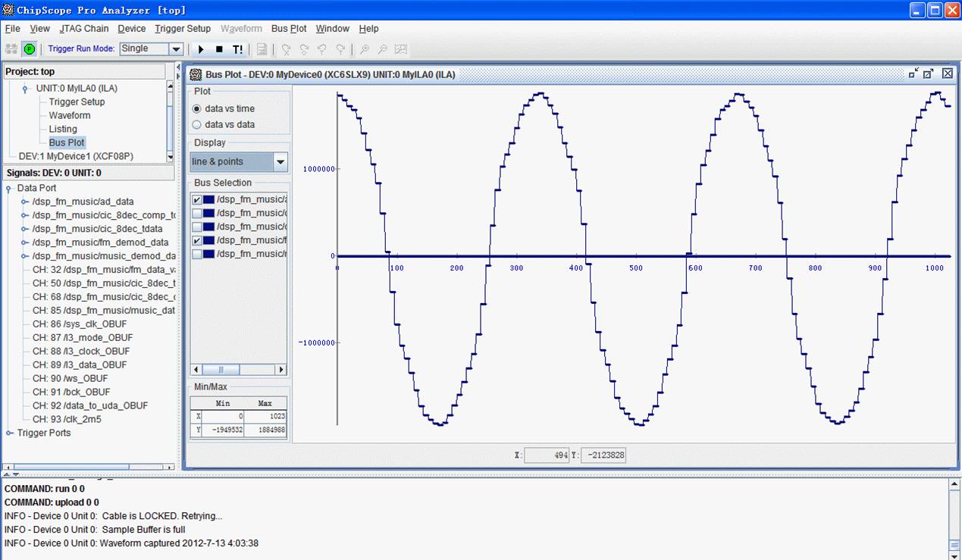Screen dimensions: 962x560
Task: Click the Stop acquisition square button
Action: (x=219, y=49)
